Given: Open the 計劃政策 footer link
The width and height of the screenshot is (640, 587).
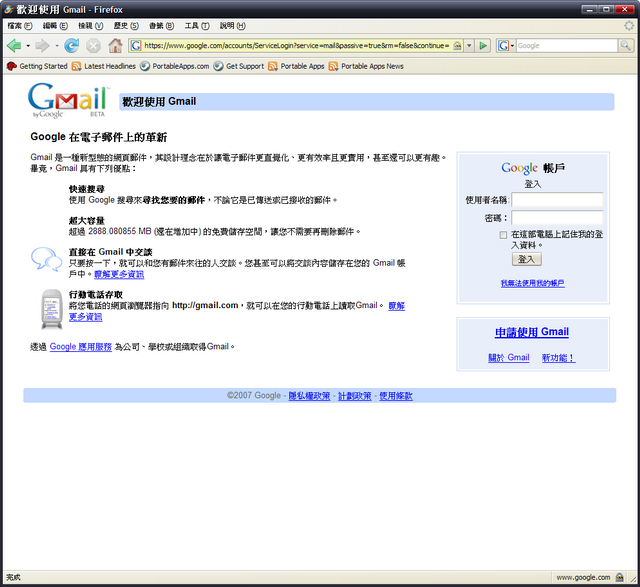Looking at the screenshot, I should [x=355, y=396].
